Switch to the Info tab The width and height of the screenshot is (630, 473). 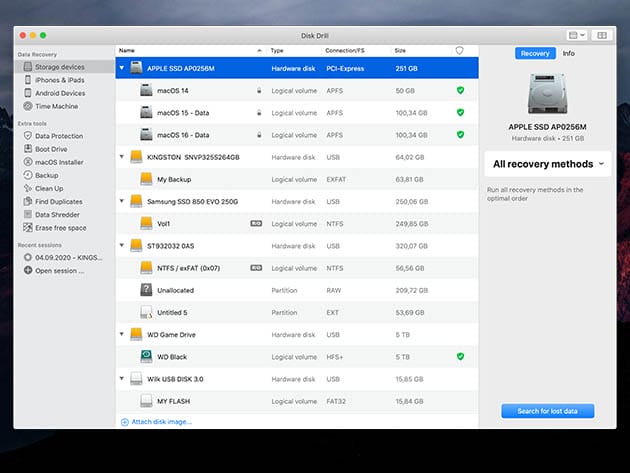(568, 53)
